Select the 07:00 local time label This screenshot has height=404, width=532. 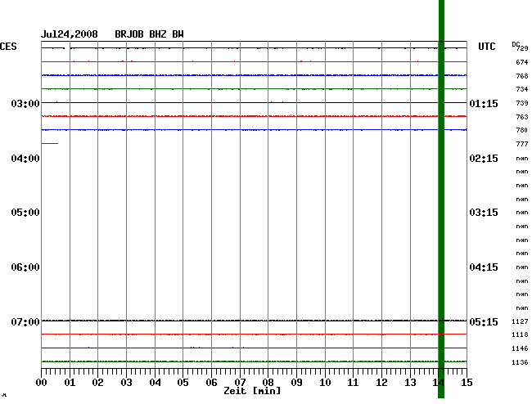coord(25,321)
